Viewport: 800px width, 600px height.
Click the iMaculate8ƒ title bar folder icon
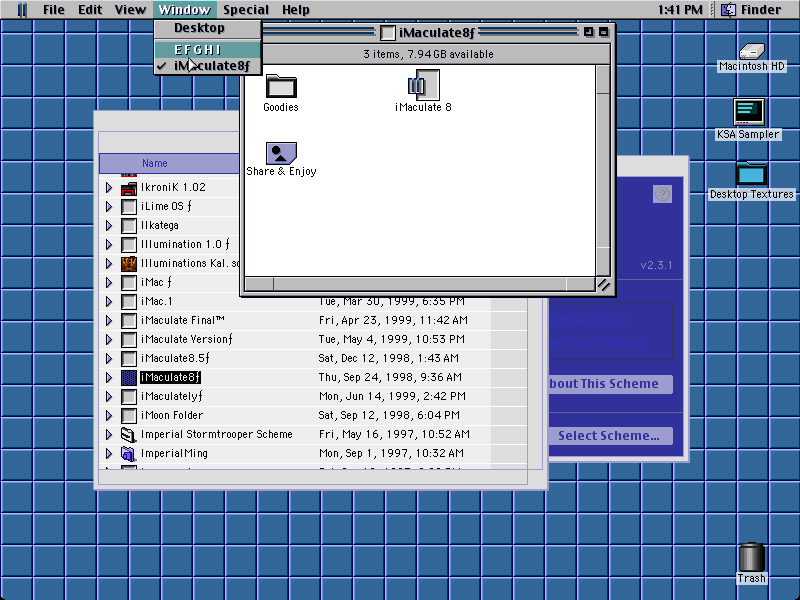click(388, 33)
